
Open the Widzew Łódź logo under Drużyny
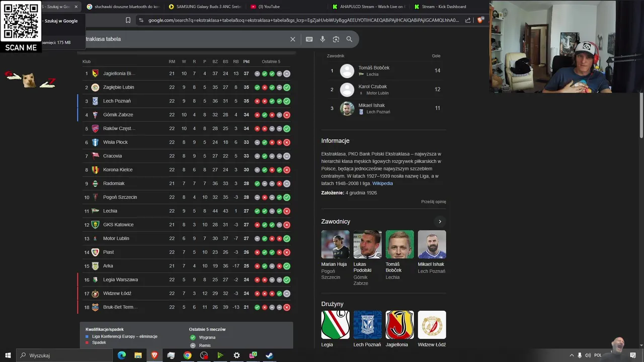[x=432, y=325]
